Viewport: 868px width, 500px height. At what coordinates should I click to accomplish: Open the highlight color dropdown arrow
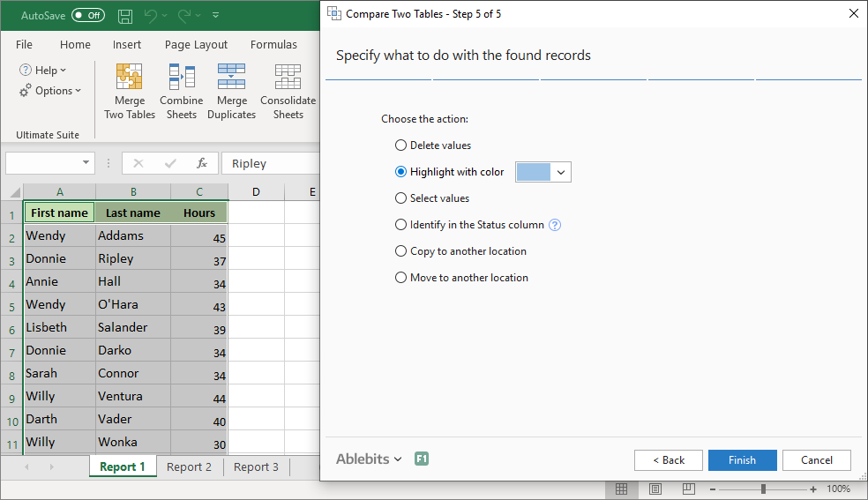[x=561, y=173]
